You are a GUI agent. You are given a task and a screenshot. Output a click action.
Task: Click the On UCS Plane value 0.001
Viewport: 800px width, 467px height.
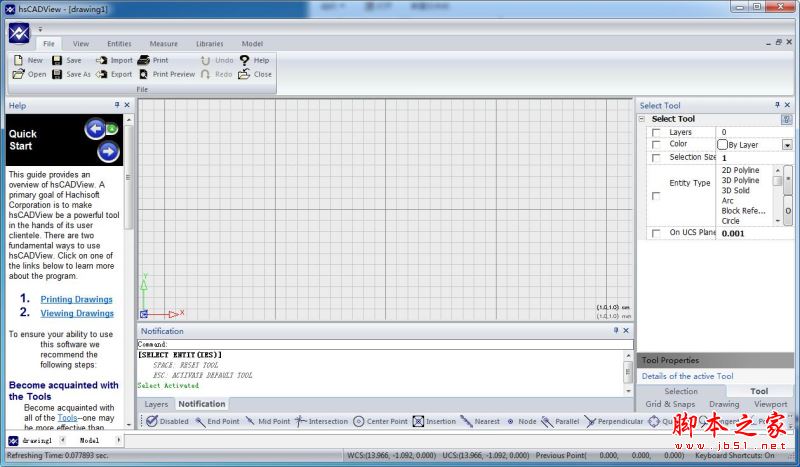pyautogui.click(x=733, y=233)
